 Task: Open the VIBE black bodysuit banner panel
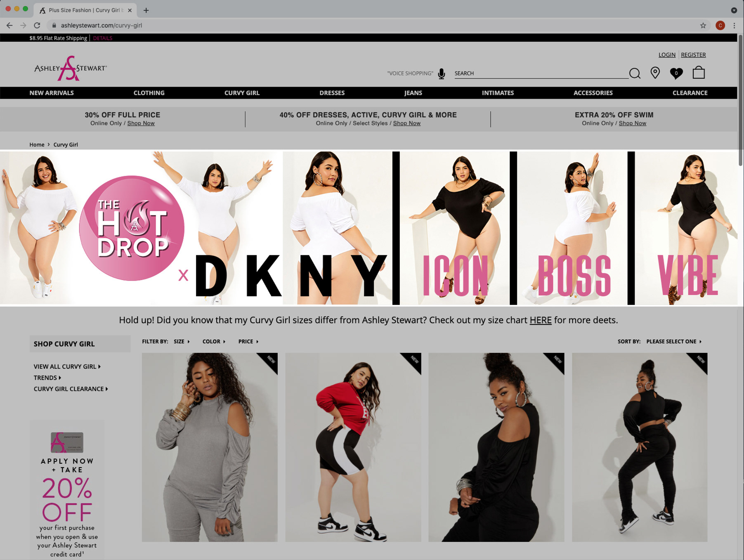tap(686, 228)
